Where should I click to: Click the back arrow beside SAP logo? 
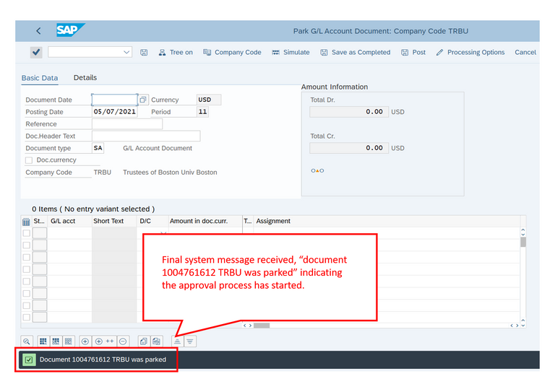tap(38, 31)
